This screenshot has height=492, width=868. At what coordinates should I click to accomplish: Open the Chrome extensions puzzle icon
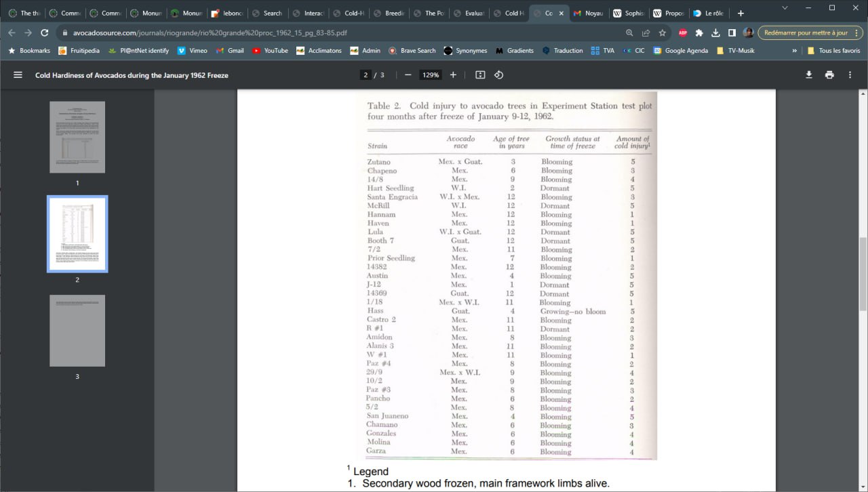pyautogui.click(x=699, y=33)
